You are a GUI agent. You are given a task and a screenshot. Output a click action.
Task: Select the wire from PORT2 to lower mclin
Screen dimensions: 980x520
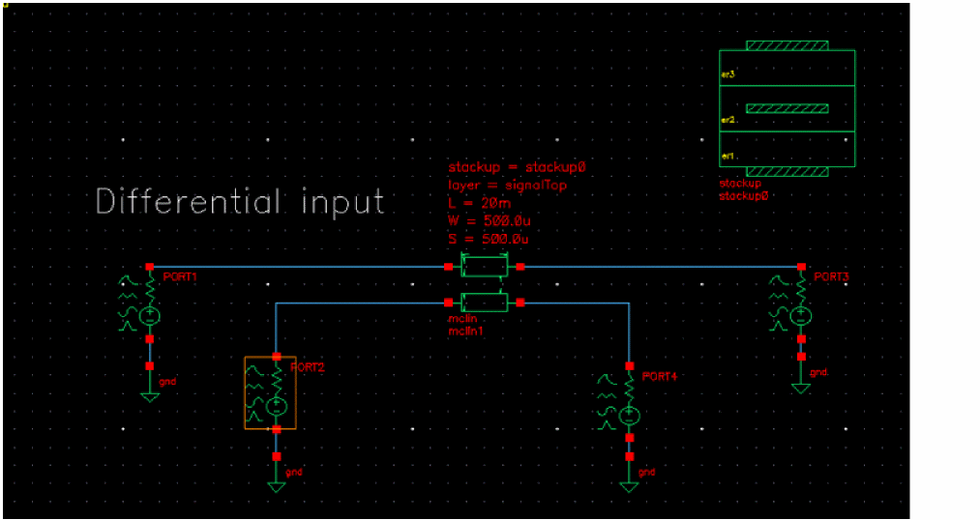point(360,303)
